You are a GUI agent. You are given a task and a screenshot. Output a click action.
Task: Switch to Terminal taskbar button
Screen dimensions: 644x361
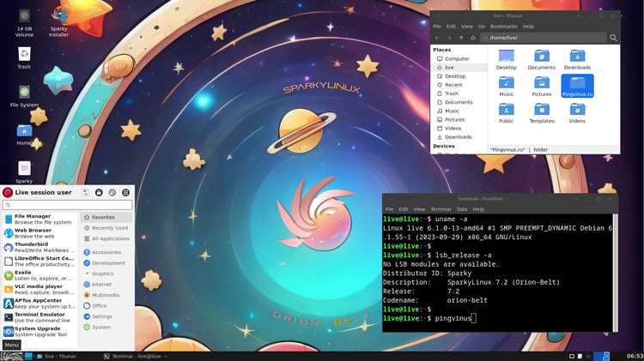click(136, 356)
